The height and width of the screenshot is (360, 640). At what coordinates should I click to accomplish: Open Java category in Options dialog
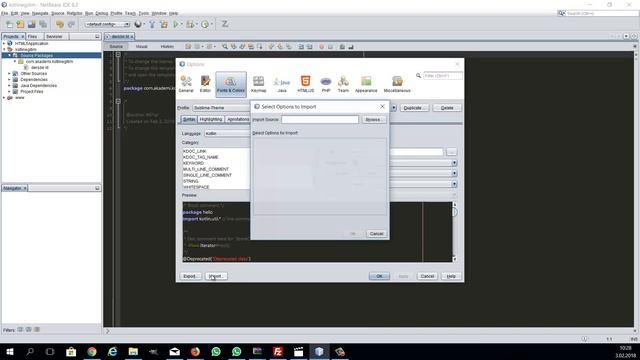[x=282, y=84]
